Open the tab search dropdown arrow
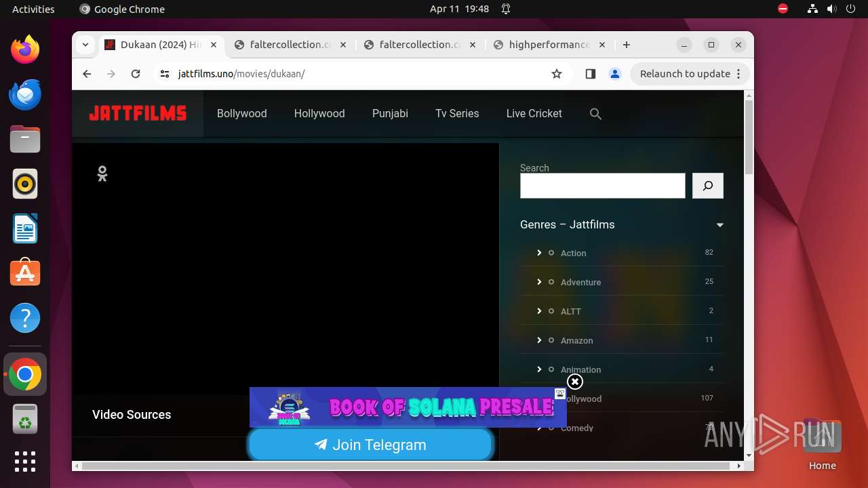 point(85,45)
